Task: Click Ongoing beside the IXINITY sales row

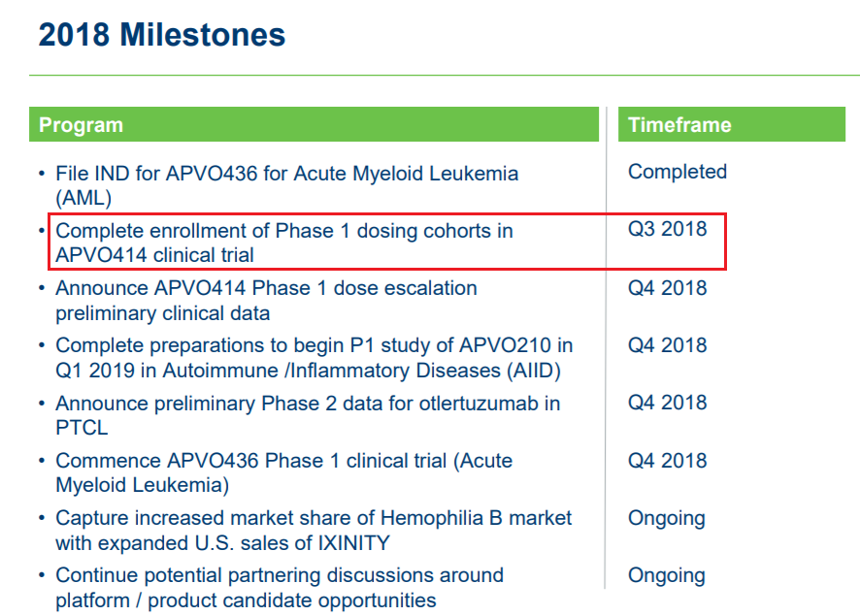Action: pyautogui.click(x=667, y=518)
